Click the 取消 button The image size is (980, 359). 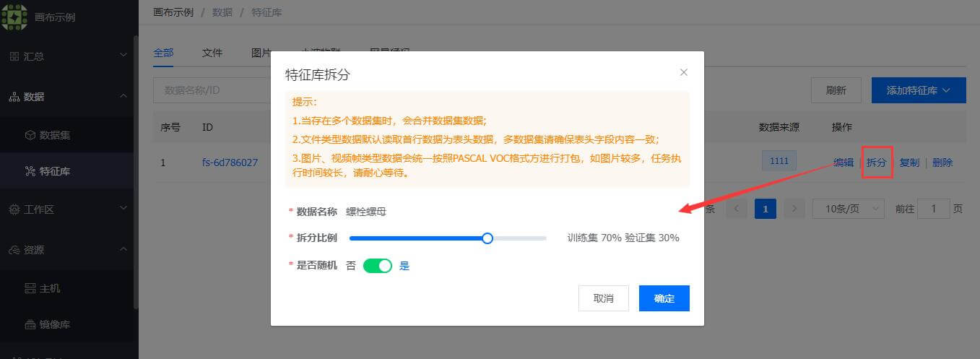click(604, 298)
